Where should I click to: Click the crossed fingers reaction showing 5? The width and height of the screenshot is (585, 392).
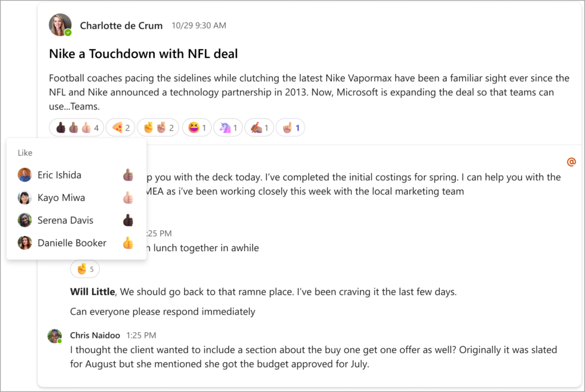click(85, 269)
